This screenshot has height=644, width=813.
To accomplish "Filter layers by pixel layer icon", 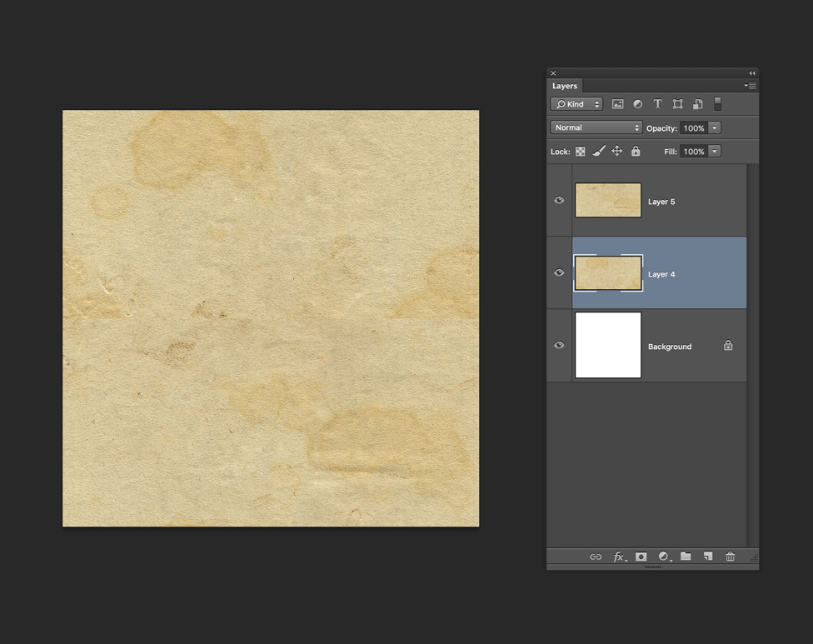I will [617, 104].
